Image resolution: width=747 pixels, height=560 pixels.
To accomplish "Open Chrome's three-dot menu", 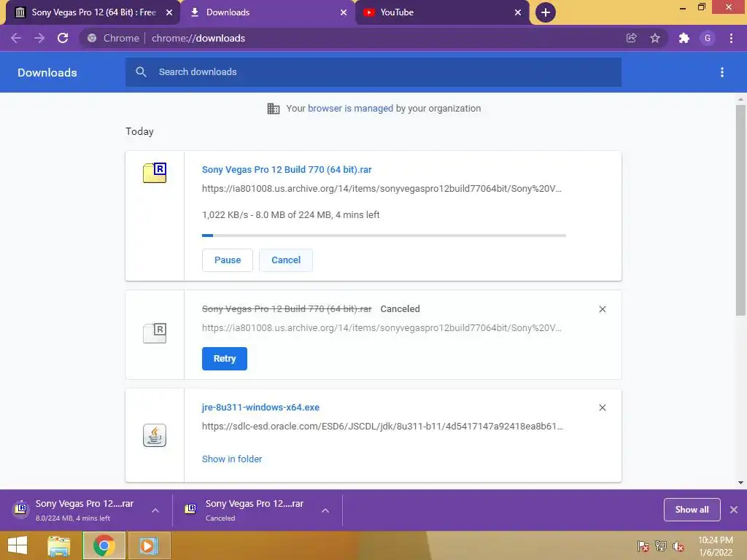I will click(731, 38).
